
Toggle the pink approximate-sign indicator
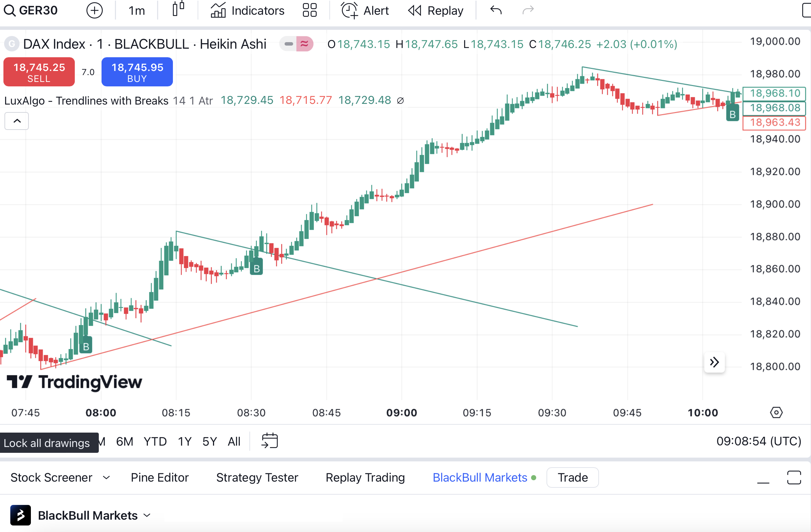[x=305, y=44]
